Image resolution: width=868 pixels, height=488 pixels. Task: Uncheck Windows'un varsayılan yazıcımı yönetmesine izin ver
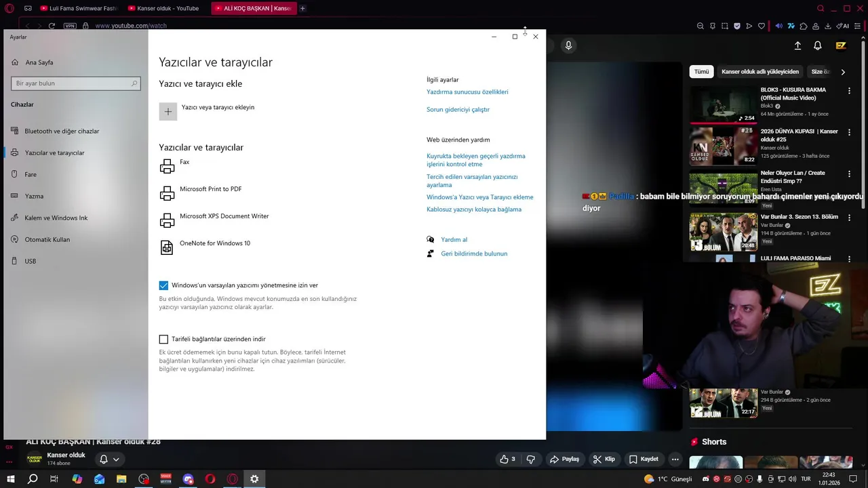[x=163, y=285]
